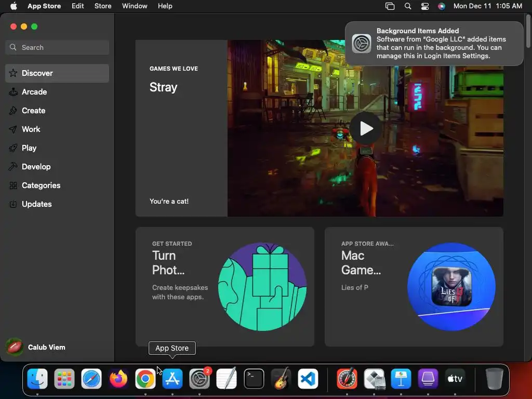Click the Background Items Added notification

click(x=434, y=44)
